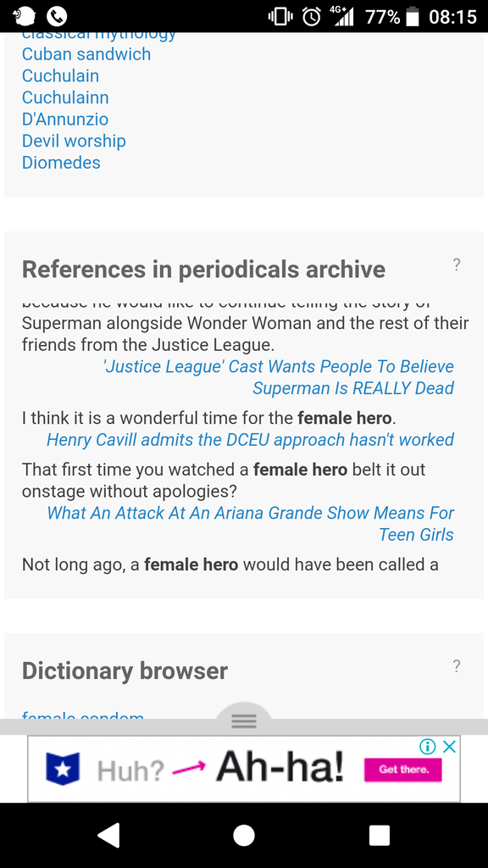Tap the hamburger drag handle above the ad

pos(244,721)
